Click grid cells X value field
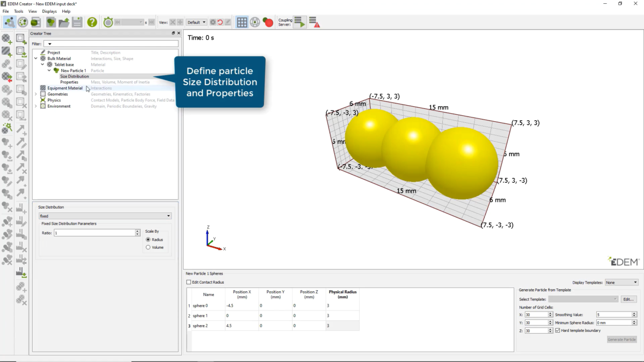This screenshot has width=644, height=362. pyautogui.click(x=536, y=314)
